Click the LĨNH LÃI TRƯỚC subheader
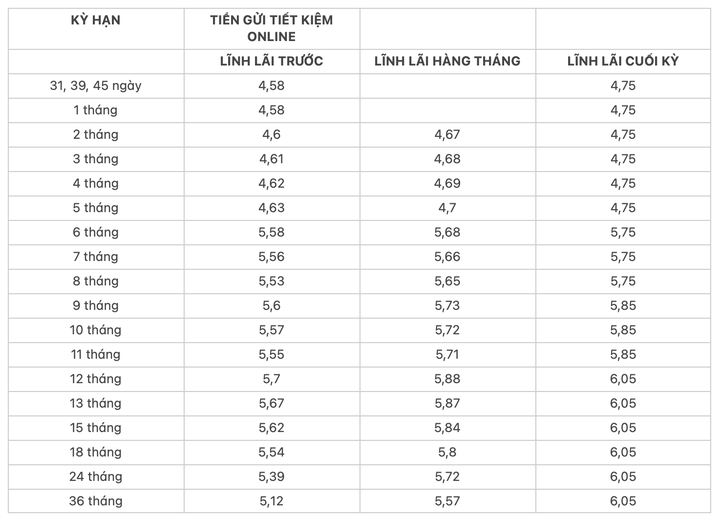720x521 pixels. (x=271, y=61)
